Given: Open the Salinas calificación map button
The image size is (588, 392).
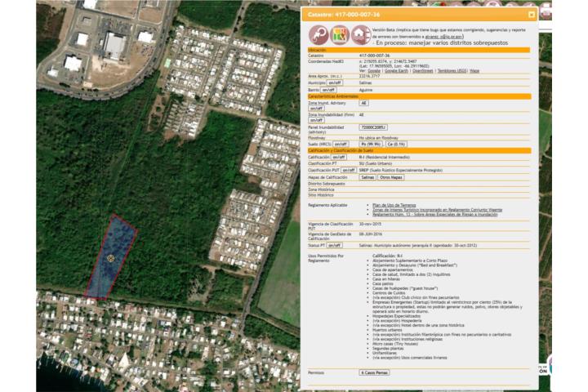Looking at the screenshot, I should (367, 177).
